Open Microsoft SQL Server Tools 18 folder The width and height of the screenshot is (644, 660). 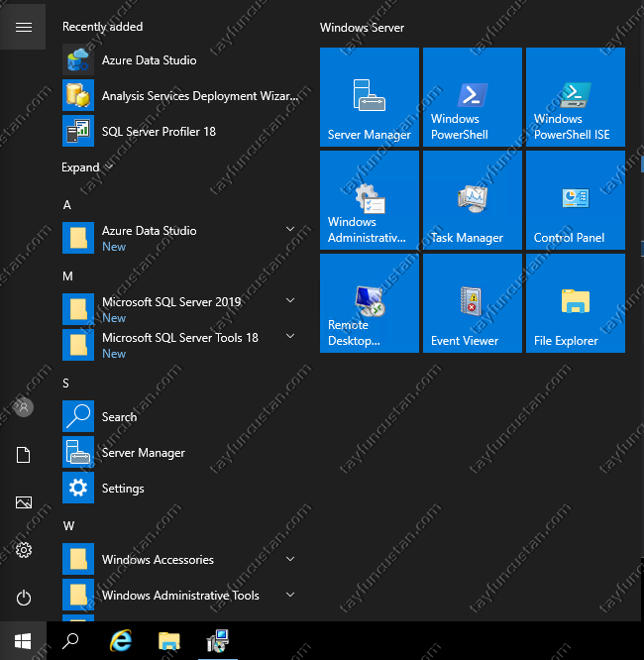[x=181, y=345]
